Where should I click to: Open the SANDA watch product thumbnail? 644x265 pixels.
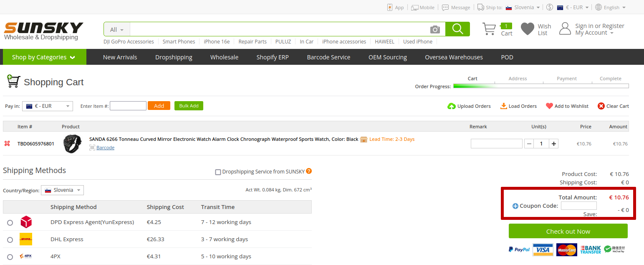pyautogui.click(x=72, y=143)
